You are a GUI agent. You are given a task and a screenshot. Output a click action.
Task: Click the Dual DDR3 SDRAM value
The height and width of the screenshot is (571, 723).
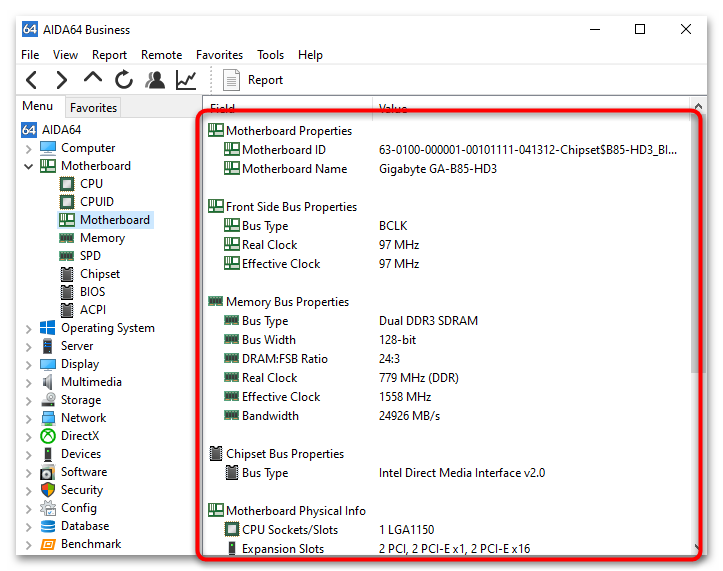click(x=428, y=321)
